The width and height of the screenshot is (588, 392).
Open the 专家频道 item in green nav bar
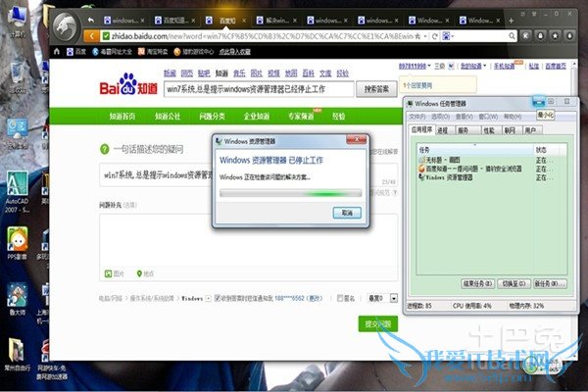point(301,117)
